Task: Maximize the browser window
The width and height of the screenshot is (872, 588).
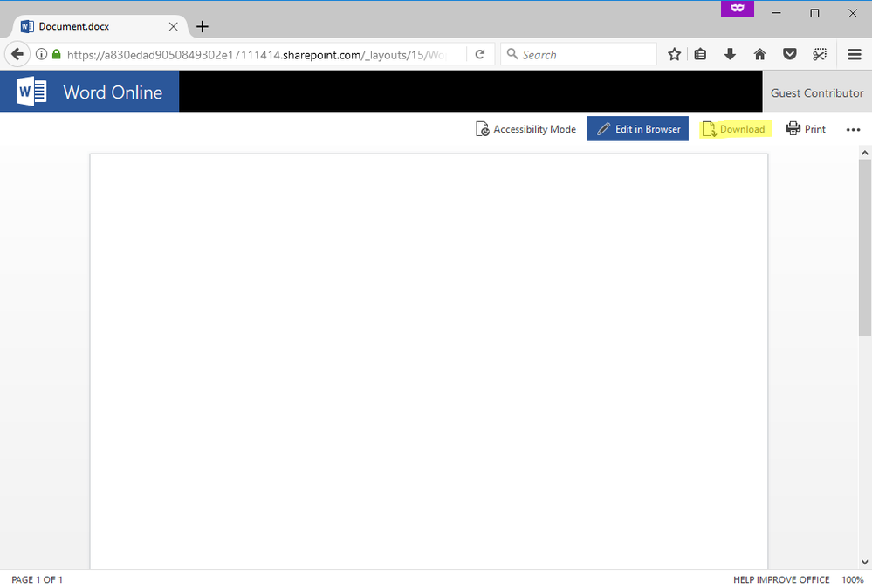Action: coord(814,13)
